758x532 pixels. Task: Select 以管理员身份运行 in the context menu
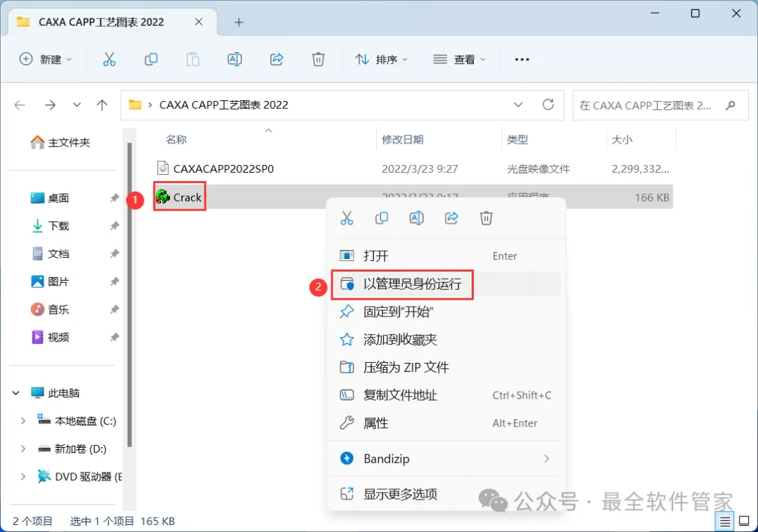(x=445, y=284)
